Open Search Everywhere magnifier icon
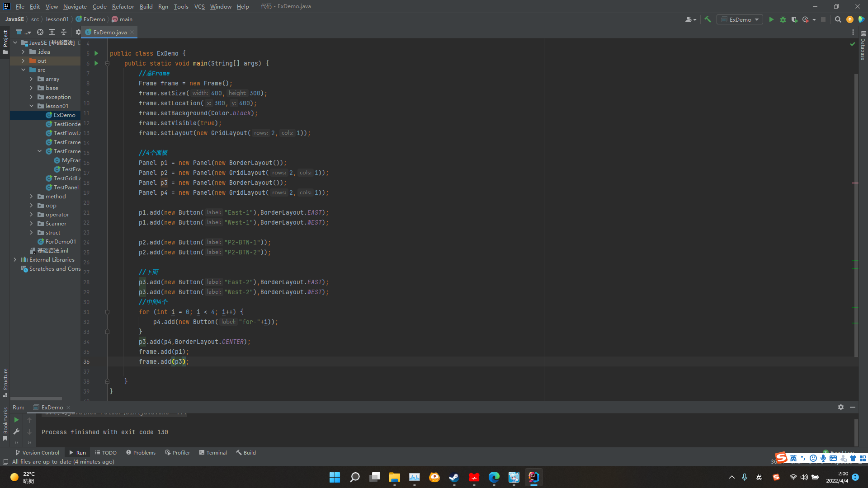This screenshot has width=868, height=488. [x=838, y=19]
